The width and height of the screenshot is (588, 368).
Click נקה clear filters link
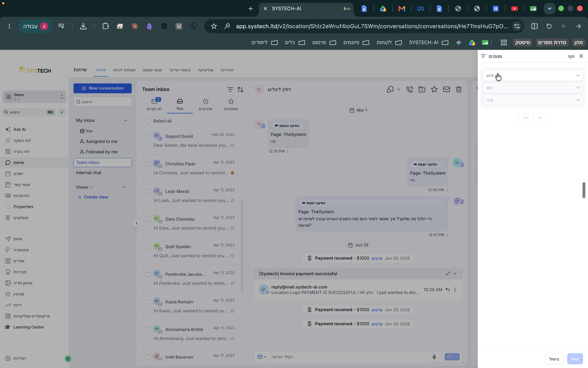(x=571, y=56)
